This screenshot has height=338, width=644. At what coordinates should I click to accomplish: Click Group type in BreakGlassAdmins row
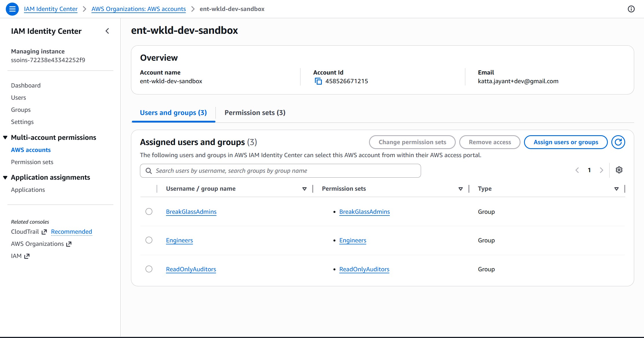point(486,212)
